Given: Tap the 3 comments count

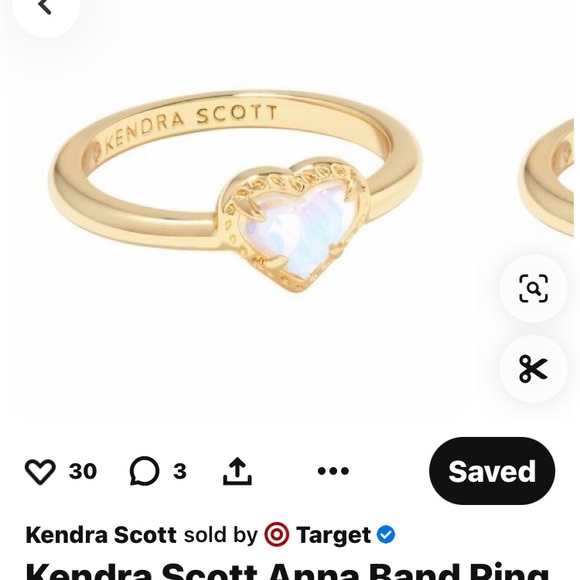Looking at the screenshot, I should (x=180, y=471).
